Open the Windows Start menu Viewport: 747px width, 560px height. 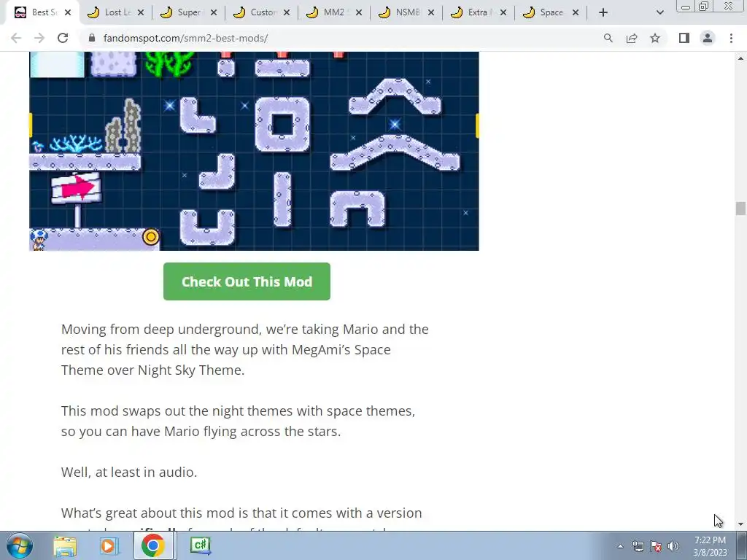click(x=20, y=545)
